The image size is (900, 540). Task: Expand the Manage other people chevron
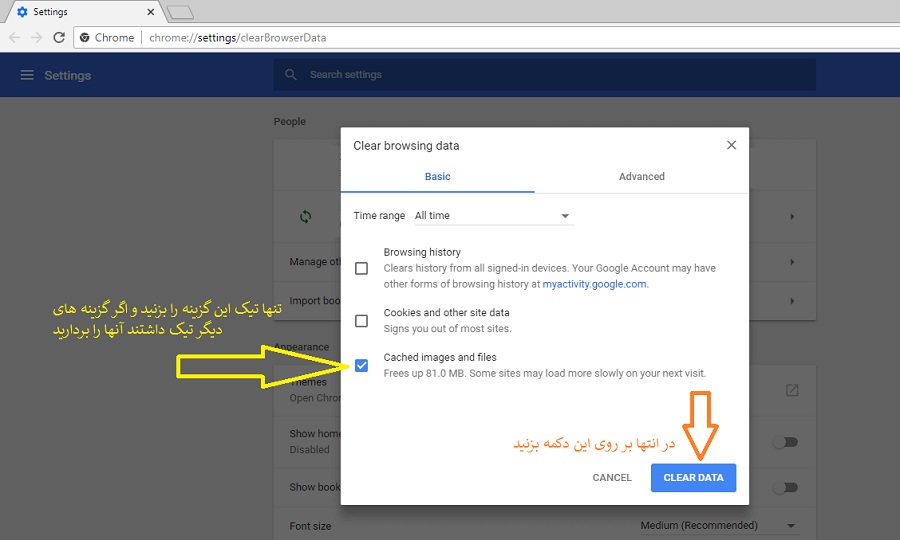(x=792, y=262)
